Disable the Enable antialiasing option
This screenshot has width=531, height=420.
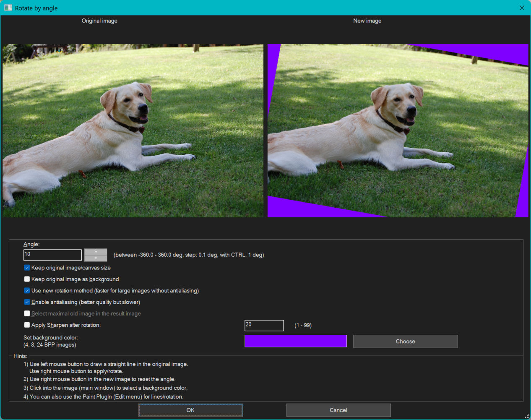tap(27, 302)
